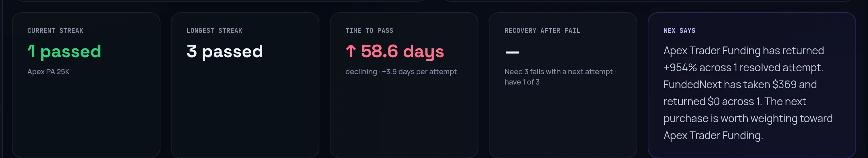Open the Time to Pass card

404,85
